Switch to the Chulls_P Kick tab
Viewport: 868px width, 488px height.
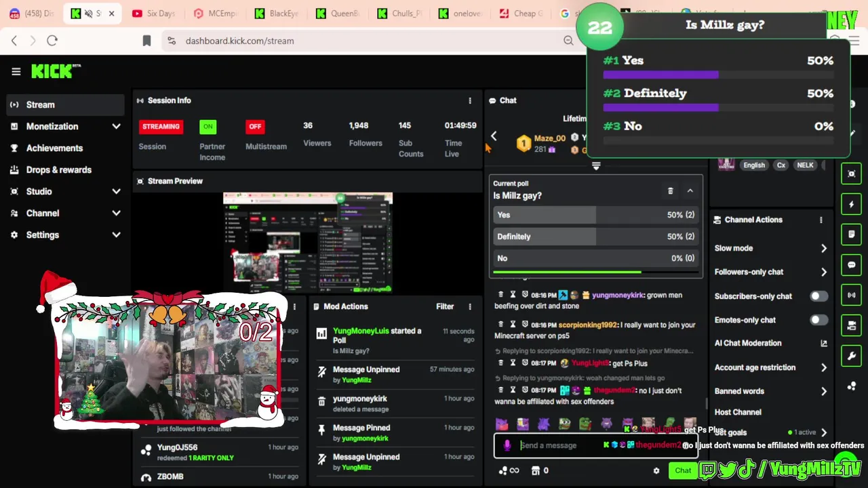point(399,14)
